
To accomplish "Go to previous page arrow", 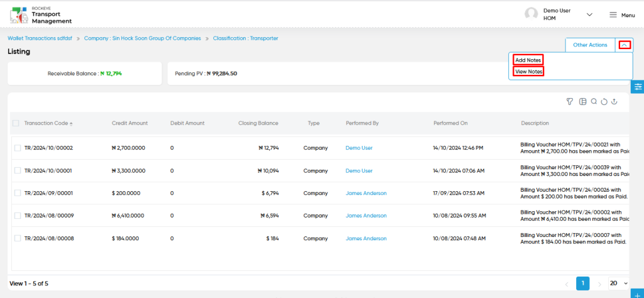I will click(567, 284).
